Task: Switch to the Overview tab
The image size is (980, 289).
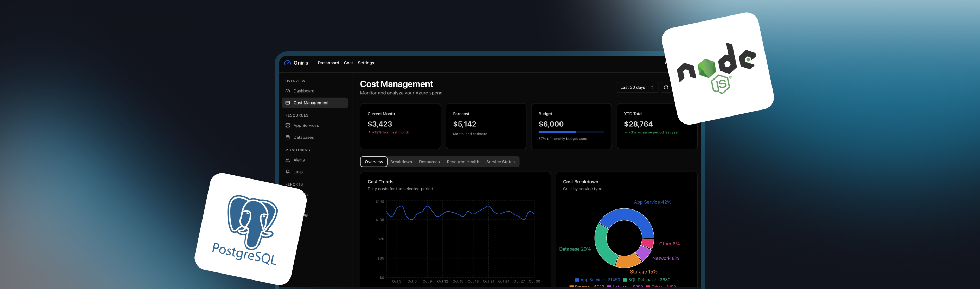Action: [x=374, y=162]
